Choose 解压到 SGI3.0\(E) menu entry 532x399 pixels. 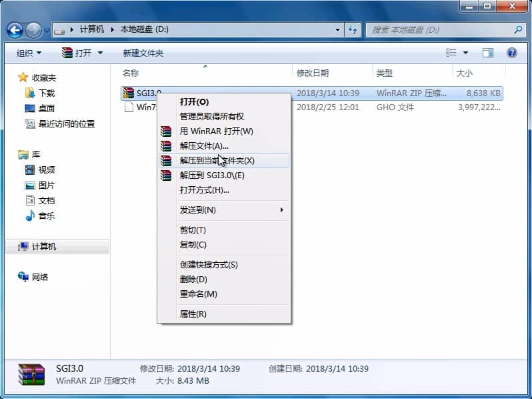[x=212, y=175]
